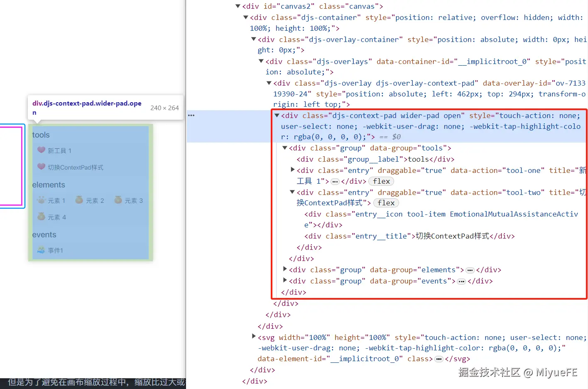Open the three-dot menu left of selected DOM row
Image resolution: width=588 pixels, height=389 pixels.
(191, 115)
